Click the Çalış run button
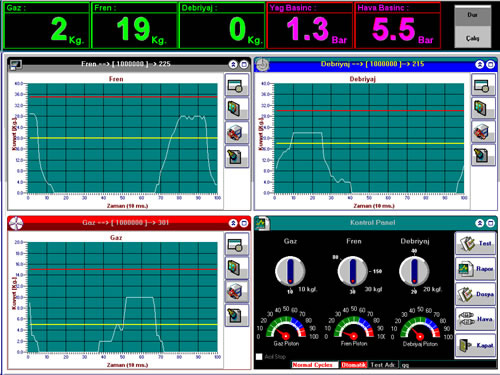This screenshot has height=375, width=500. point(472,38)
